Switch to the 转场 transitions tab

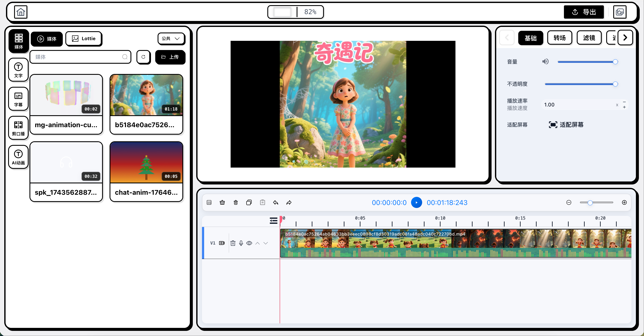(x=559, y=38)
